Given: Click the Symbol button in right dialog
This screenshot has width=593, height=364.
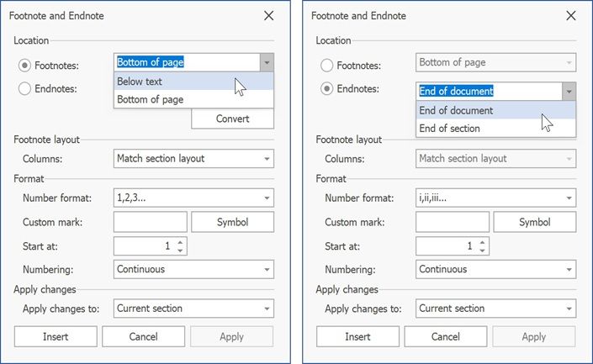Looking at the screenshot, I should (534, 222).
